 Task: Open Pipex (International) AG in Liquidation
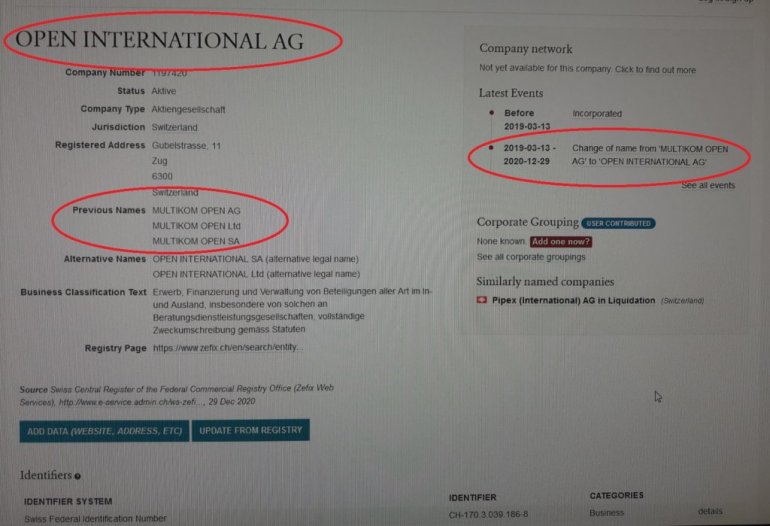point(574,300)
